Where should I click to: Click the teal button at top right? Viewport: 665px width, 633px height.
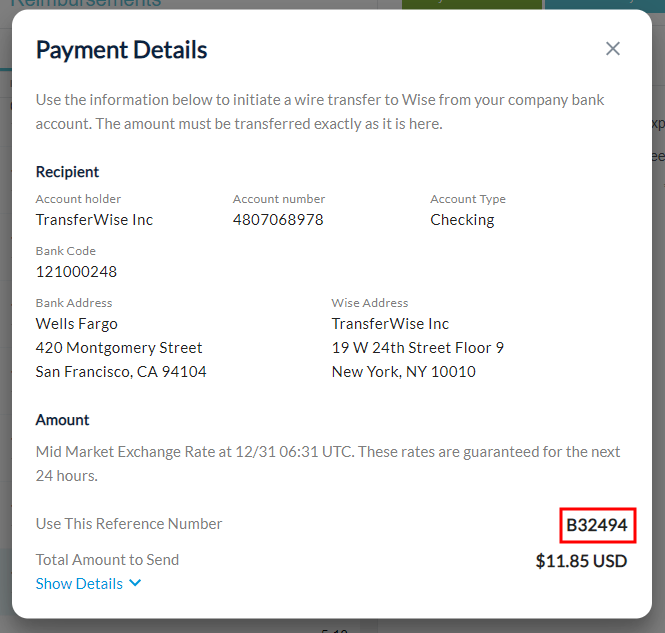click(x=604, y=4)
